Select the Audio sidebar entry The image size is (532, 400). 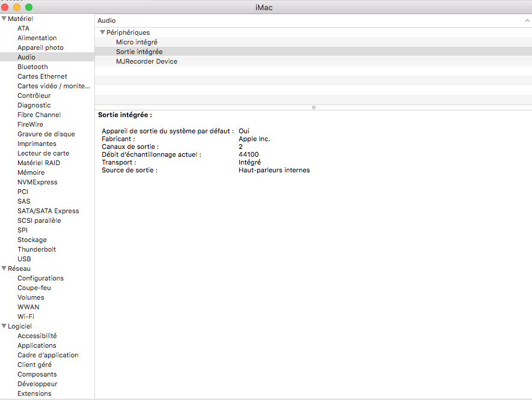coord(47,57)
